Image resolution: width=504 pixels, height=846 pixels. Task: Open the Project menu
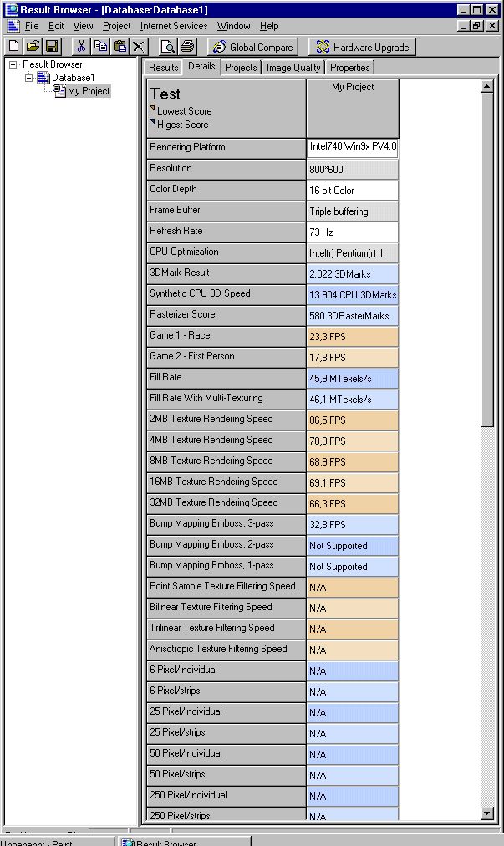click(116, 26)
